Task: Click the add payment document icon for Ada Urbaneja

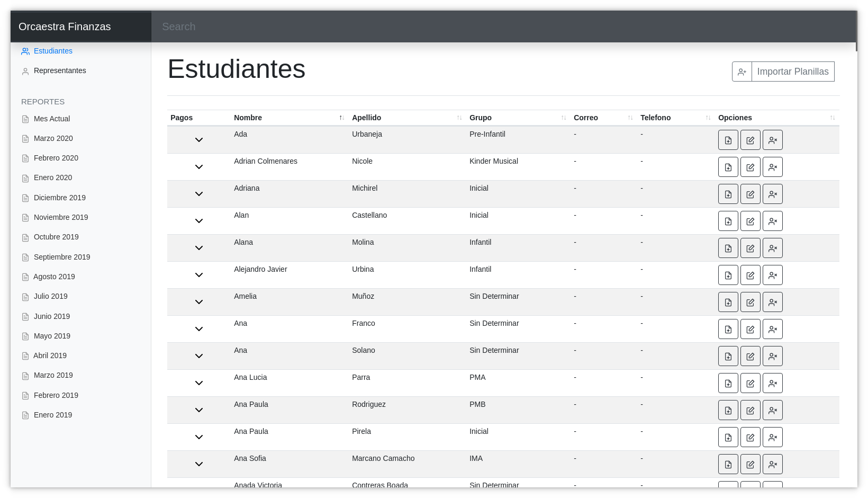Action: click(x=728, y=140)
